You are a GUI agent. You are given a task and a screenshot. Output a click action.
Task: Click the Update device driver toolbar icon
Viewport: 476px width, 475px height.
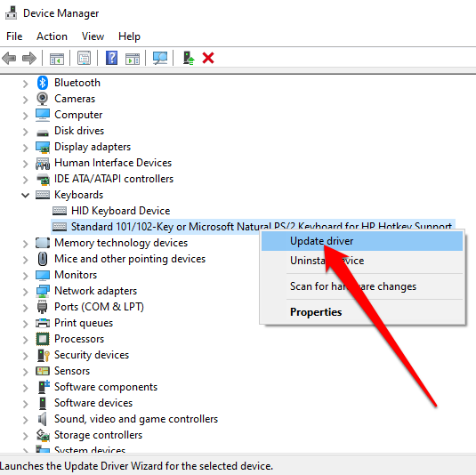tap(189, 58)
